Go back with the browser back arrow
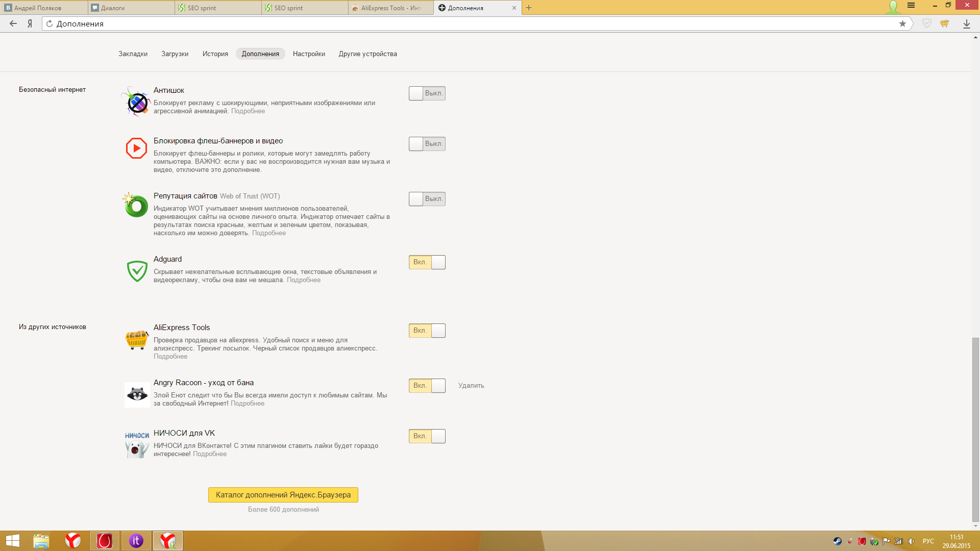980x551 pixels. pos(13,23)
